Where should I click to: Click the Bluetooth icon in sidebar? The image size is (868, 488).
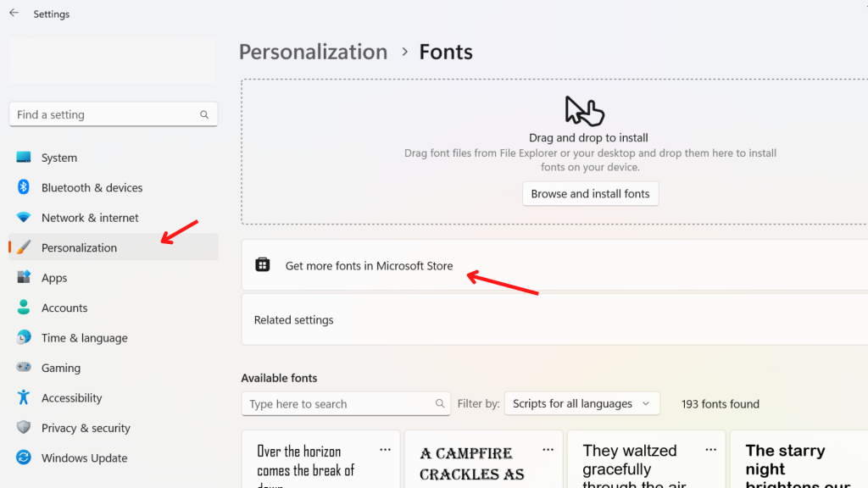pyautogui.click(x=23, y=187)
